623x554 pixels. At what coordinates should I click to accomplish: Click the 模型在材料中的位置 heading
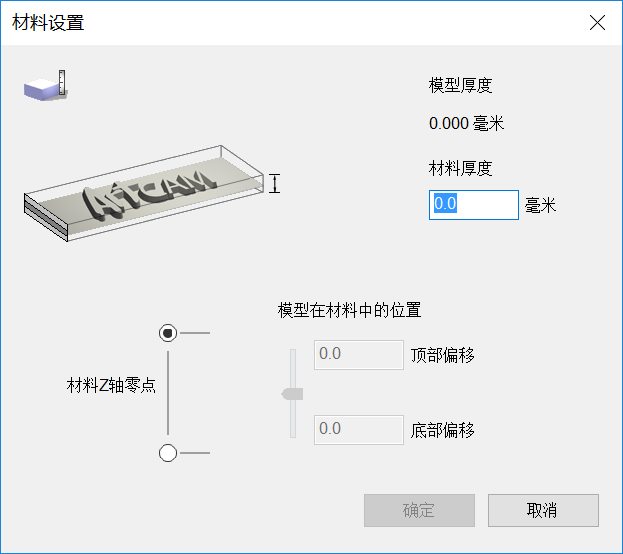(x=349, y=310)
